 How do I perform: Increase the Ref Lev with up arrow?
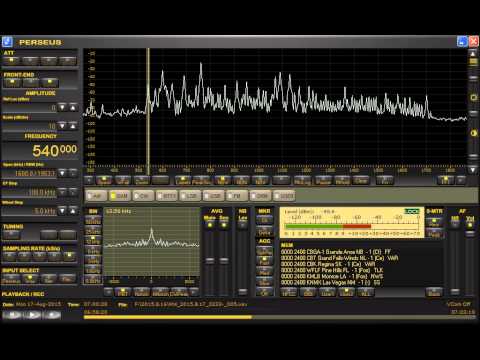73,107
